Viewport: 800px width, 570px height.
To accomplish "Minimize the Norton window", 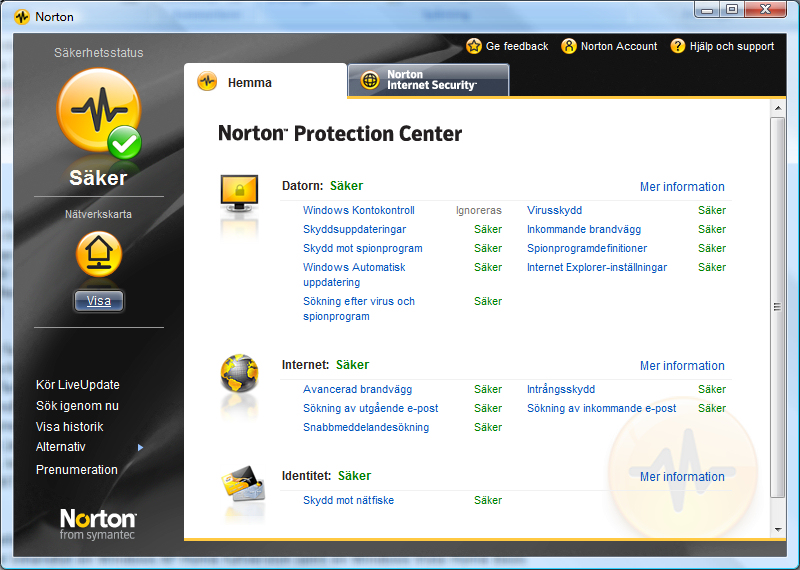I will coord(707,10).
